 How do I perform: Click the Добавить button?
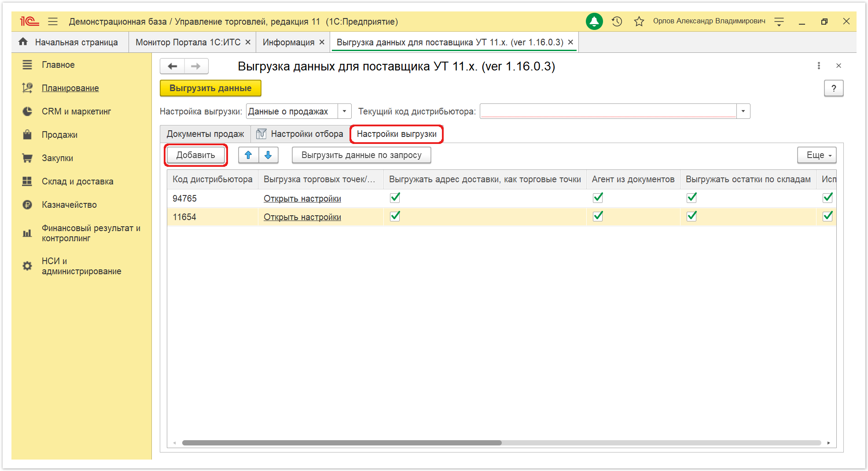(x=196, y=155)
